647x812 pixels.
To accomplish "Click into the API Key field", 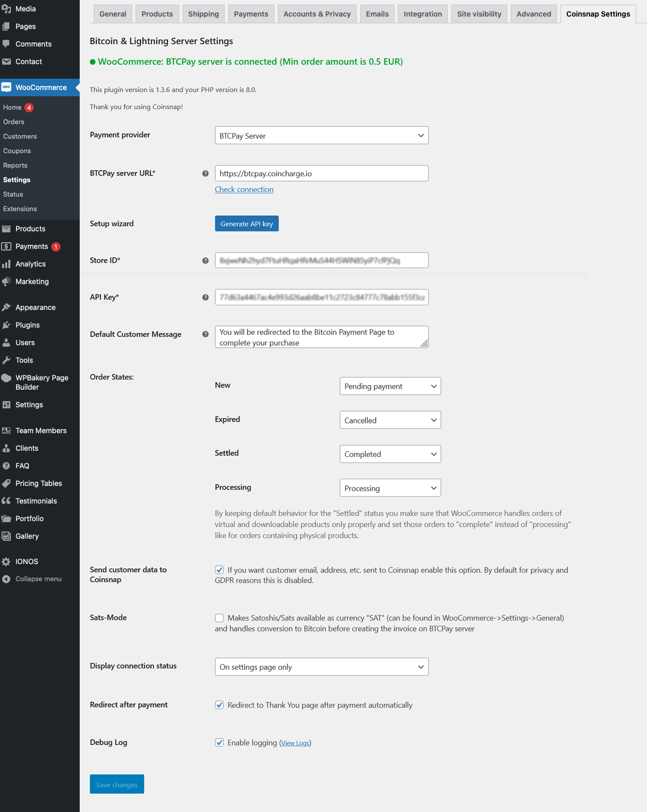I will coord(321,297).
